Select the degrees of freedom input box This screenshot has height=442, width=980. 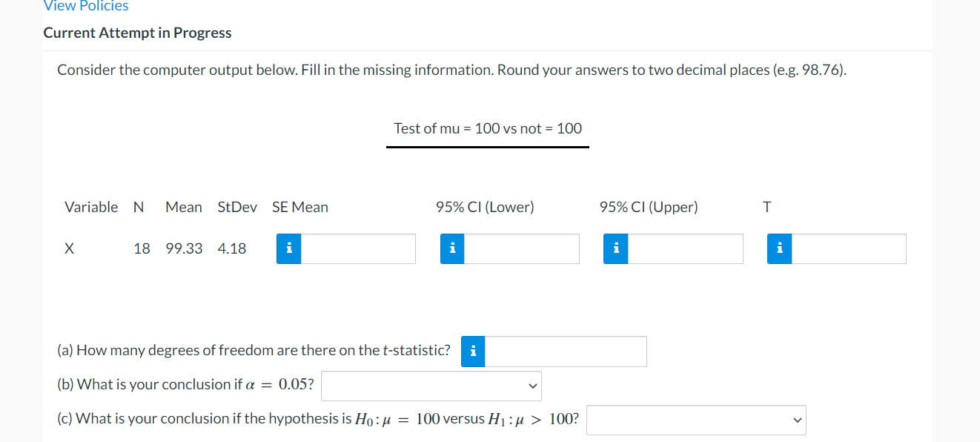(x=566, y=352)
